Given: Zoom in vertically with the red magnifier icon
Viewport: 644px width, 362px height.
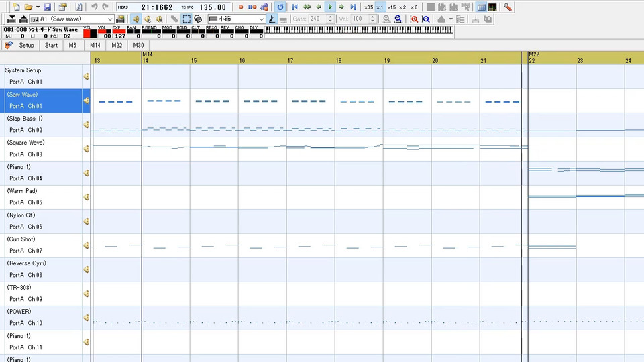Looking at the screenshot, I should tap(414, 19).
